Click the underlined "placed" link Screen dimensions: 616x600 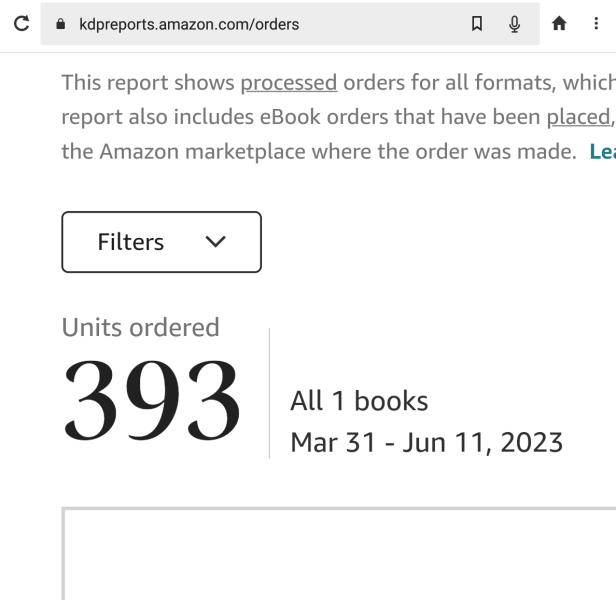pyautogui.click(x=577, y=117)
